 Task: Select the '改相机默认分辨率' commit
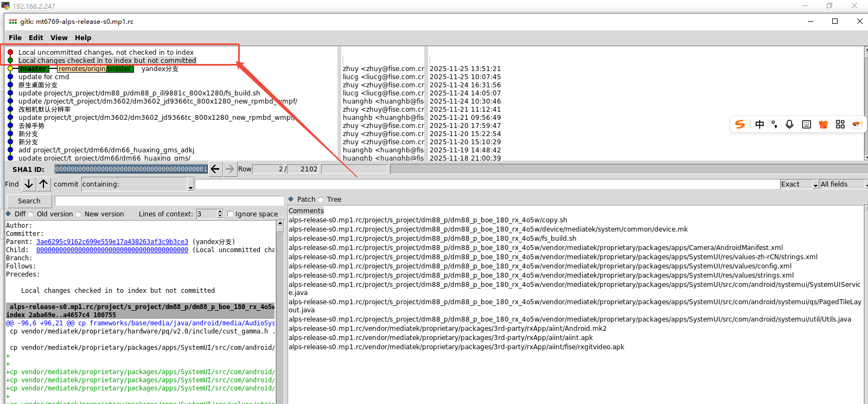(44, 109)
